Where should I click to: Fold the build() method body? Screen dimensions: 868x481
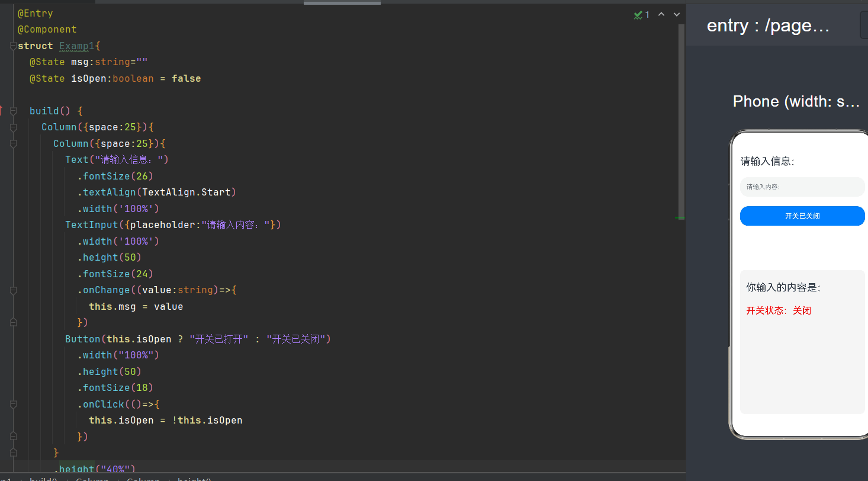(x=13, y=111)
